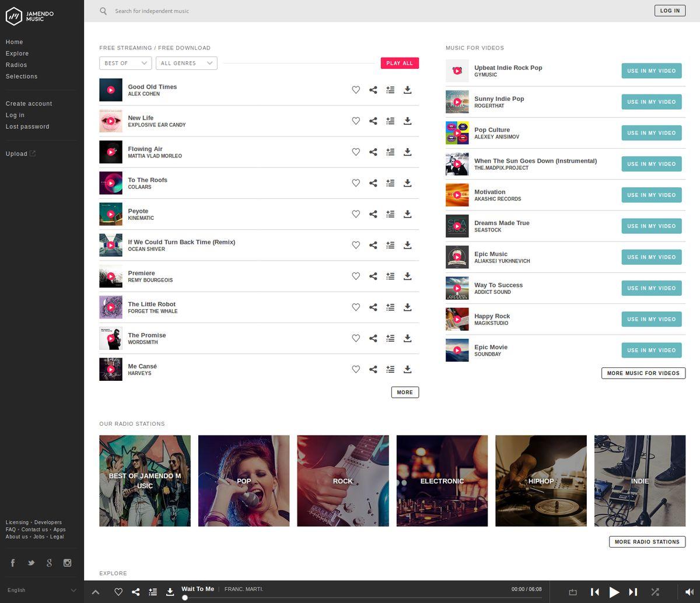Add Peyote to a playlist
The width and height of the screenshot is (700, 603).
(390, 214)
